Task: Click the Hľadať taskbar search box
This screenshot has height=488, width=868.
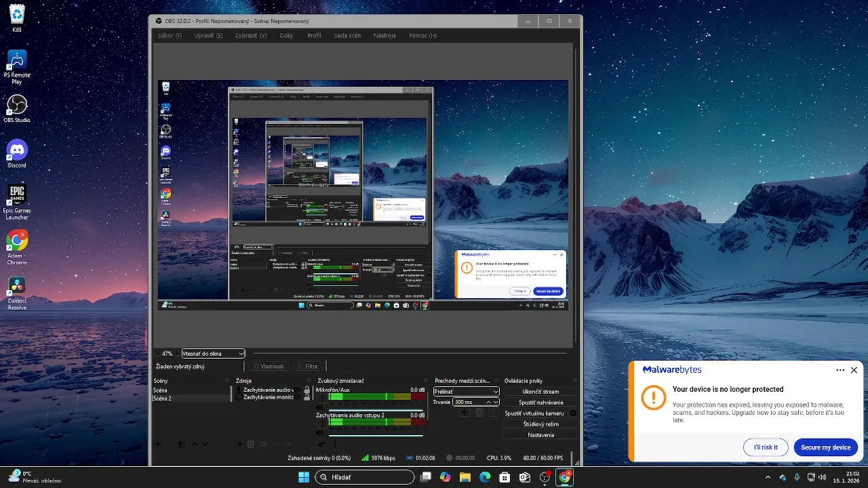Action: tap(365, 477)
